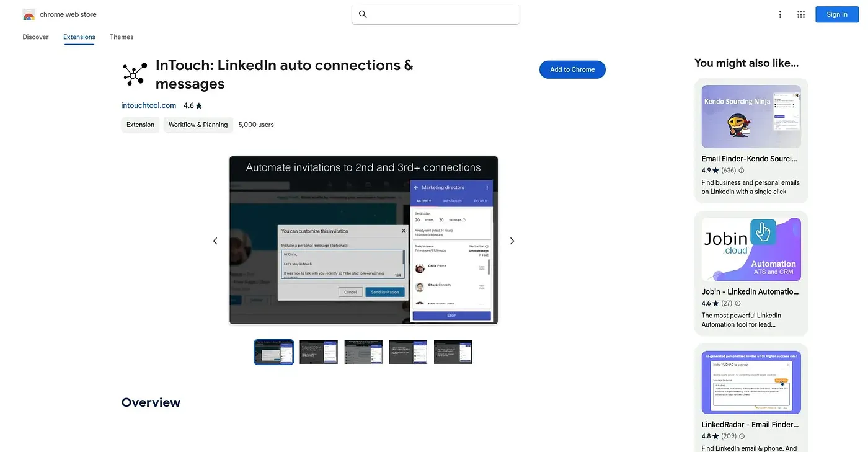The height and width of the screenshot is (452, 868).
Task: Click the Chrome Web Store logo
Action: pos(29,14)
